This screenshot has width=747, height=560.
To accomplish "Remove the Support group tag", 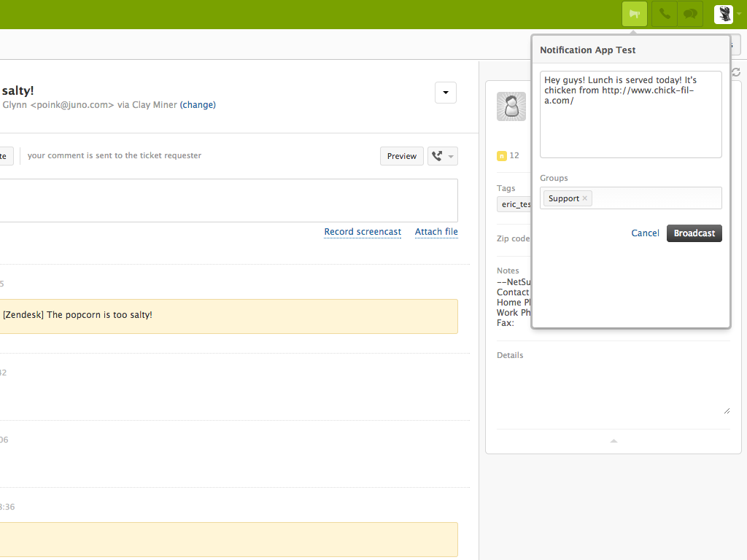I will coord(584,198).
